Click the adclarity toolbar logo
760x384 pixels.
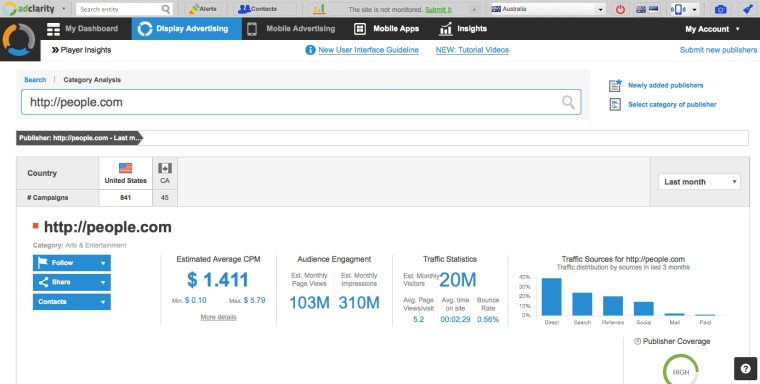(29, 9)
